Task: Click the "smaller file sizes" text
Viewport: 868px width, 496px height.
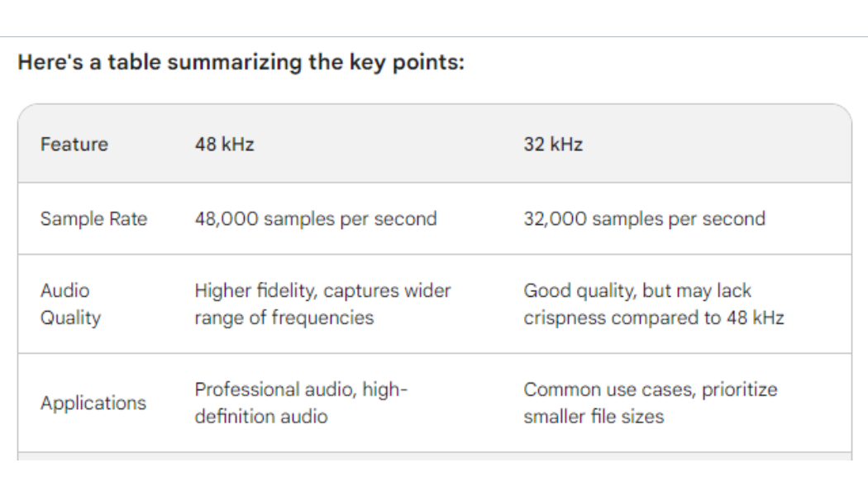Action: [x=594, y=417]
